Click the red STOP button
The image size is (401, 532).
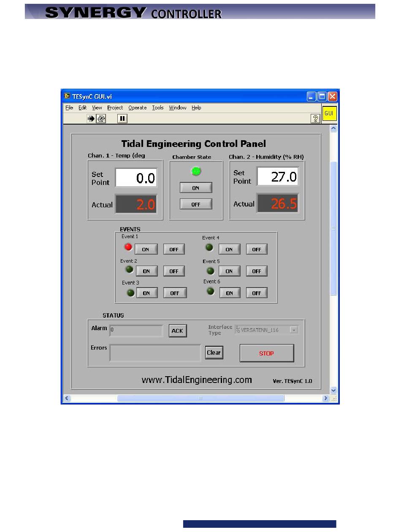tap(267, 353)
